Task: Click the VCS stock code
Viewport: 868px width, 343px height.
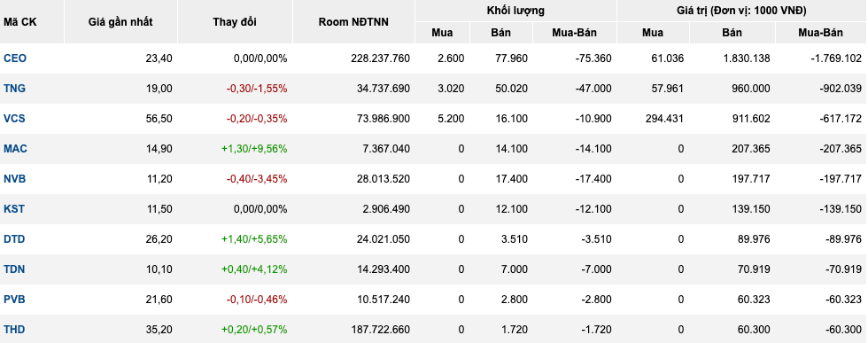Action: pos(14,119)
